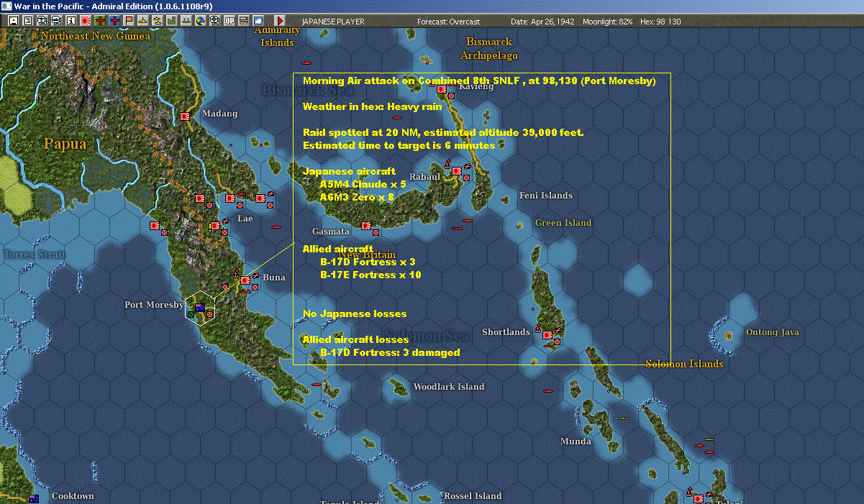Image resolution: width=864 pixels, height=504 pixels.
Task: Click the 'JAPANESE PLAYER' status text
Action: click(333, 22)
